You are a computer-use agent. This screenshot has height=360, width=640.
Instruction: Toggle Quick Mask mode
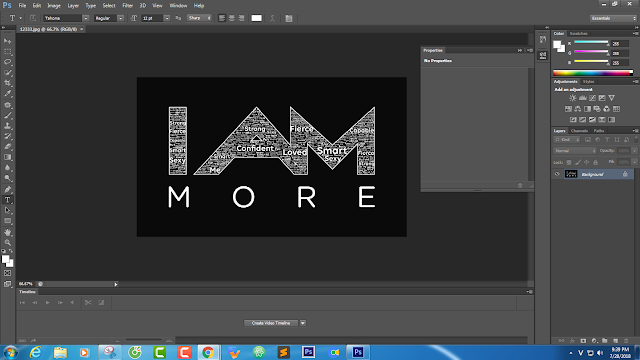pos(7,273)
